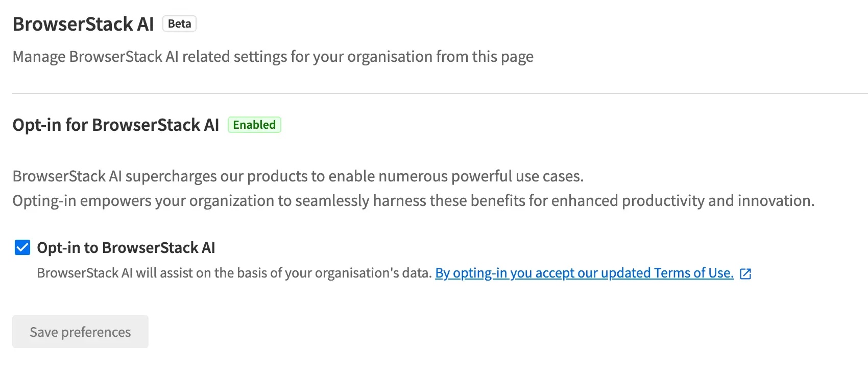Click the horizontal divider below the subtitle

[439, 94]
